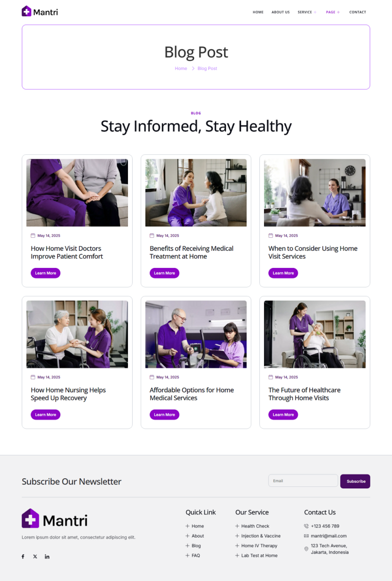
Task: Click calendar icon on first blog card
Action: [x=33, y=235]
